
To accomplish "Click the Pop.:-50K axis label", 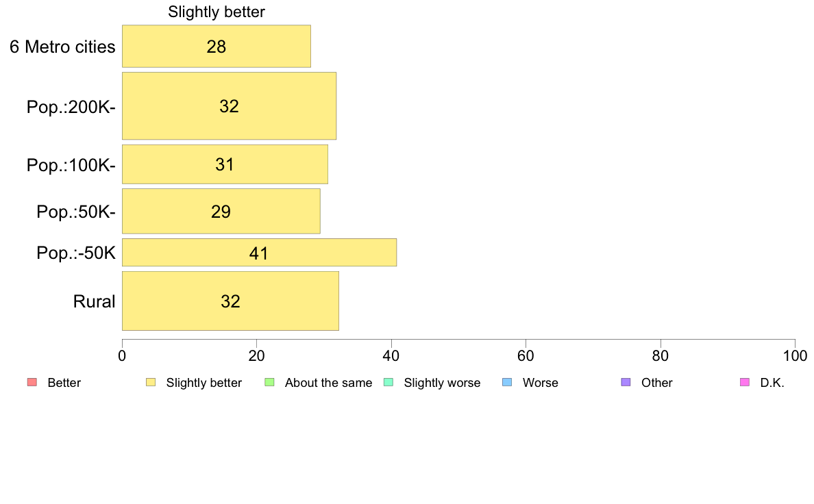I will point(76,253).
